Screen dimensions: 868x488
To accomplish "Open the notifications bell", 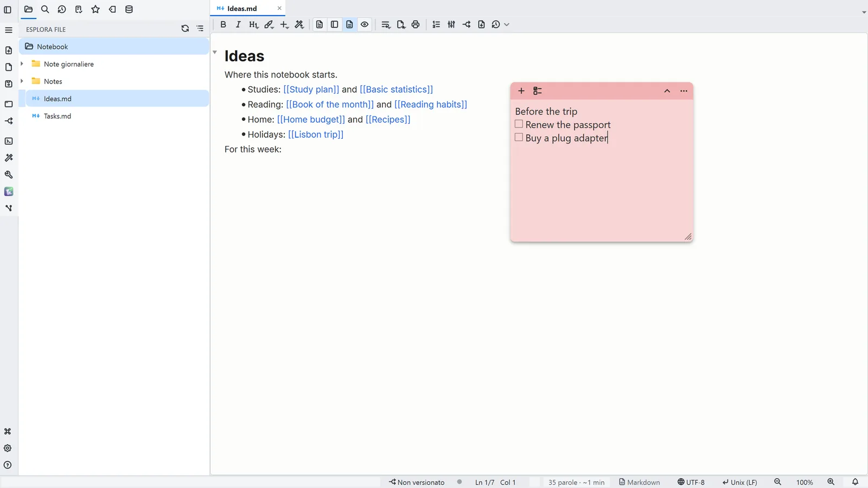I will click(x=855, y=482).
